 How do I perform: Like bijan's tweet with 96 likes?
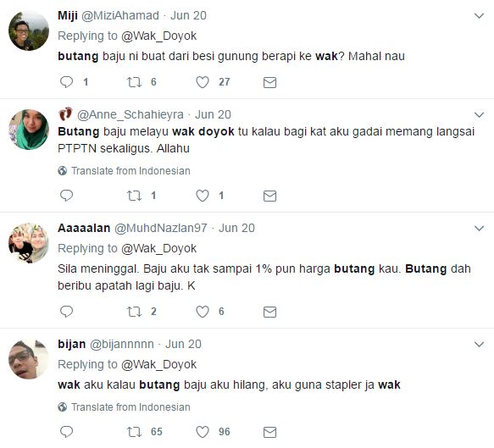coord(203,432)
